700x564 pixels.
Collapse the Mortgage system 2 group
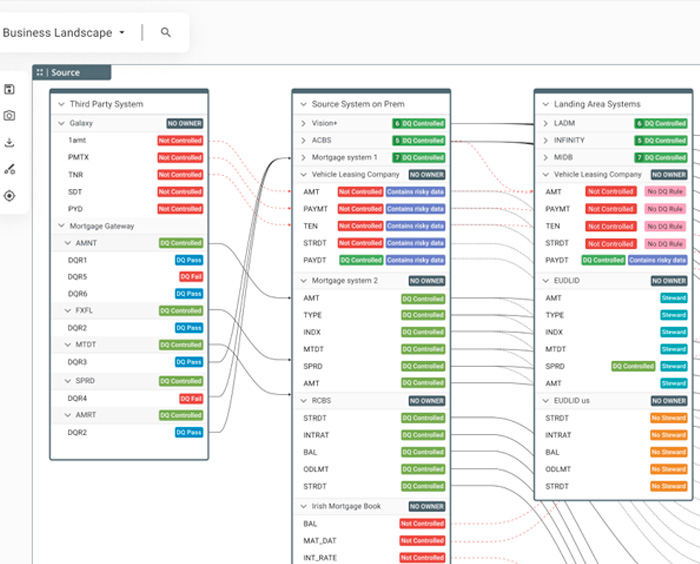(x=303, y=281)
